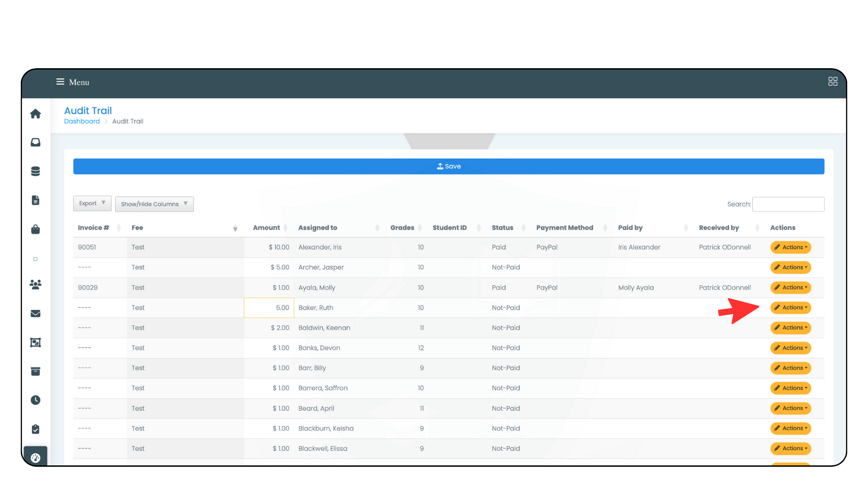This screenshot has height=488, width=868.
Task: Click the Audit Trail breadcrumb text
Action: [x=127, y=121]
